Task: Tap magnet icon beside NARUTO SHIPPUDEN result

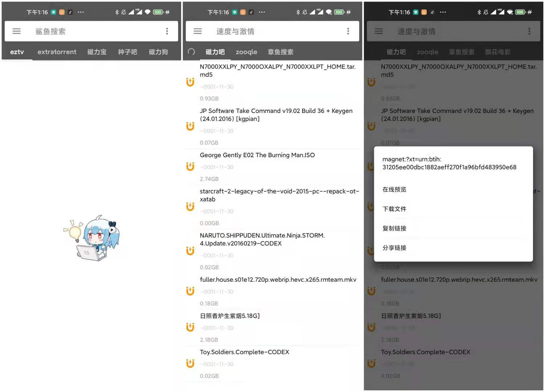Action: (190, 251)
